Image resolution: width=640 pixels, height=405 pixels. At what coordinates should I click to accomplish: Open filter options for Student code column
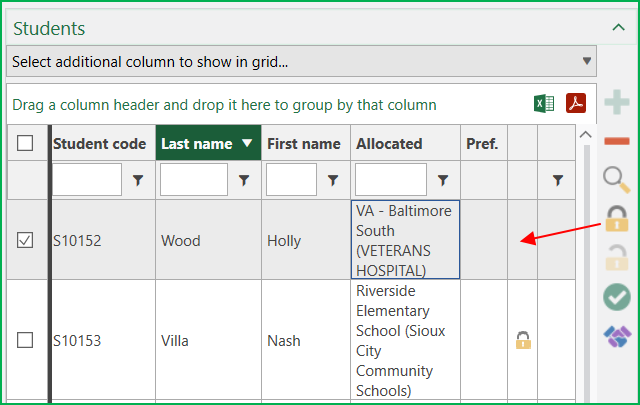coord(138,180)
